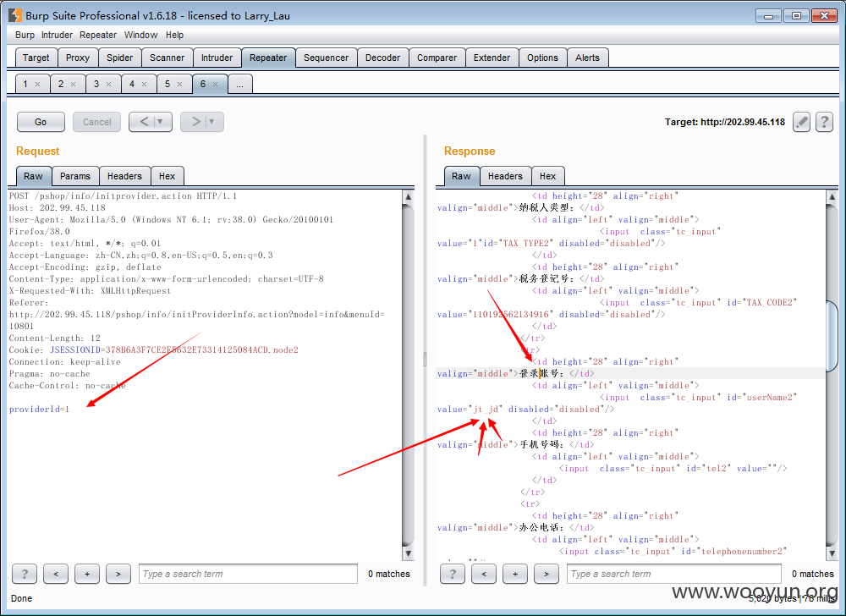Click the Cancel button
The height and width of the screenshot is (616, 846).
pos(97,122)
